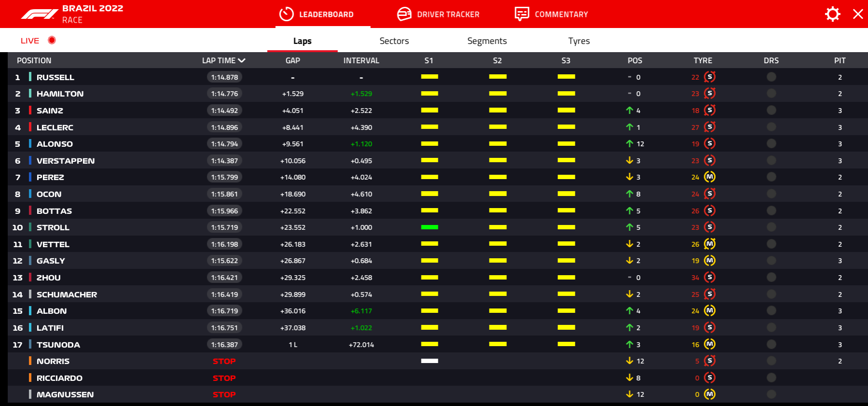
Task: Click Ocon's position gain arrow
Action: pos(629,194)
